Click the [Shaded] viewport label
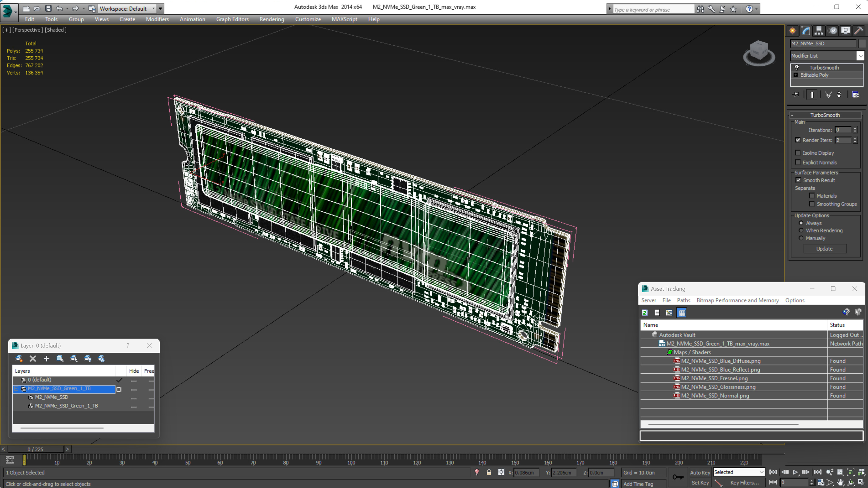The width and height of the screenshot is (868, 488). [56, 29]
